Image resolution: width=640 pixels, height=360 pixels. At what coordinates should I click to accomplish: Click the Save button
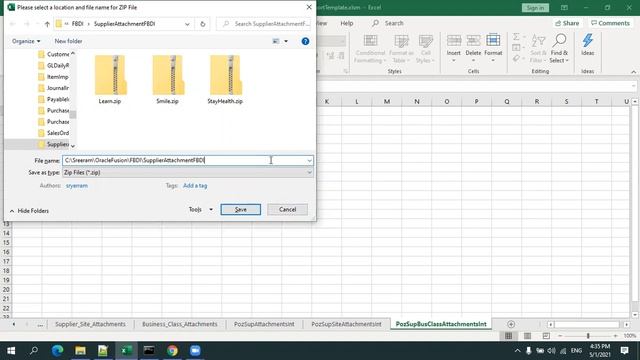[240, 209]
